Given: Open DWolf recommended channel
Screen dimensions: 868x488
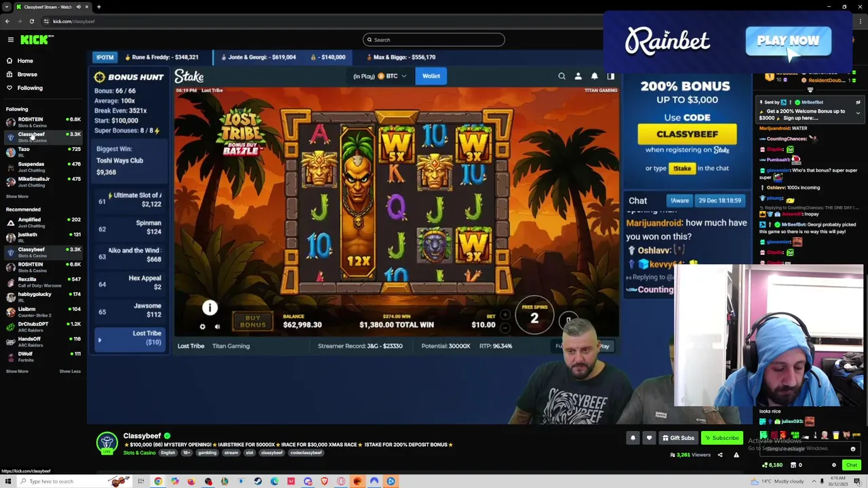Looking at the screenshot, I should pyautogui.click(x=43, y=357).
